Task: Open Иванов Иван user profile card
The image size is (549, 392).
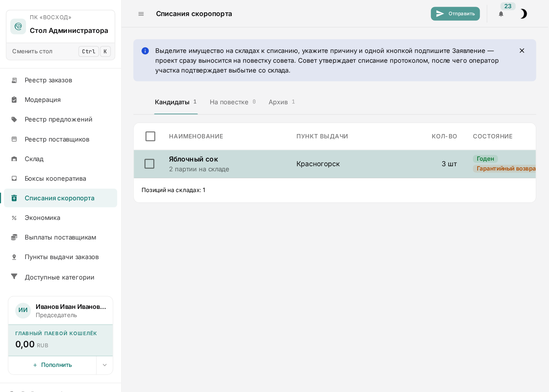Action: pyautogui.click(x=60, y=310)
